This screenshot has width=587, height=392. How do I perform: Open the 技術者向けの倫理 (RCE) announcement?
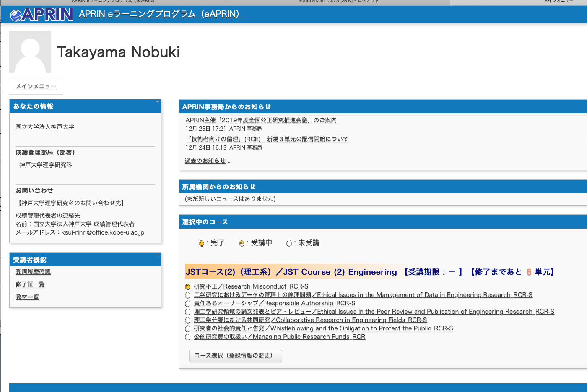click(x=267, y=139)
